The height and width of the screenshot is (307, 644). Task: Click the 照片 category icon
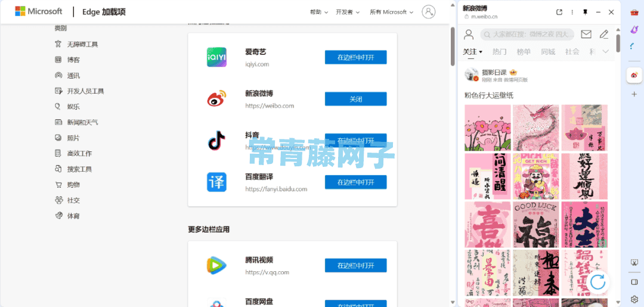tap(58, 138)
